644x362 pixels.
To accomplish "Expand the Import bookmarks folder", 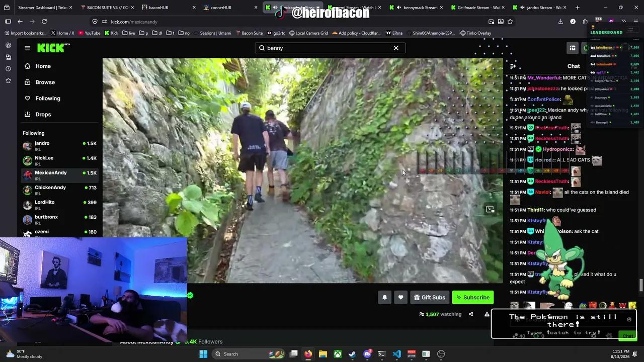I will [x=25, y=33].
